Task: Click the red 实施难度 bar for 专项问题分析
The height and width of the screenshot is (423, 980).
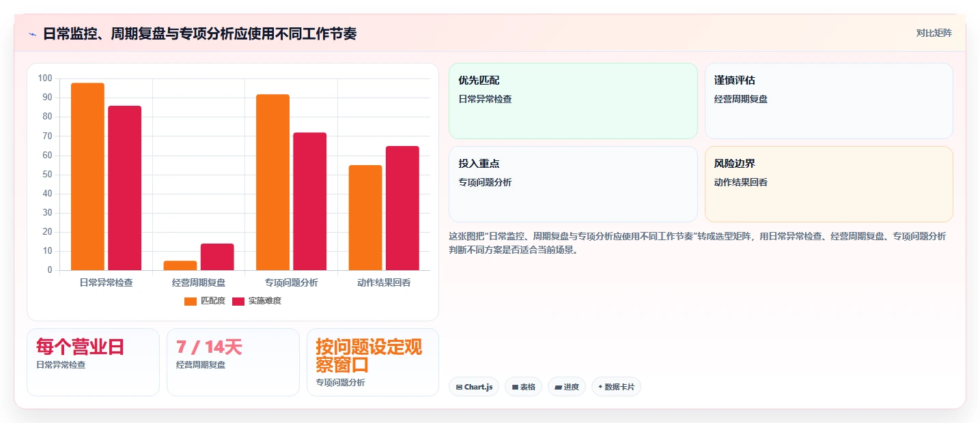Action: coord(310,201)
